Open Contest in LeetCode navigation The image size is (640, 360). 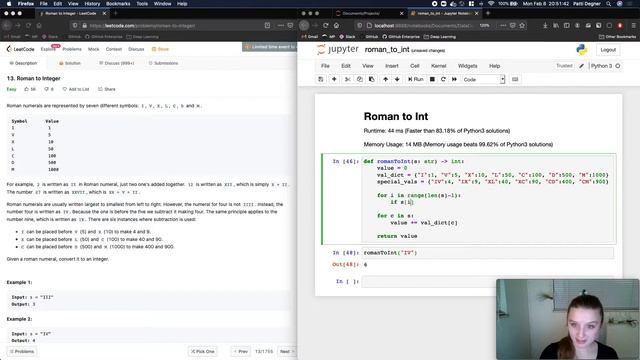click(114, 49)
